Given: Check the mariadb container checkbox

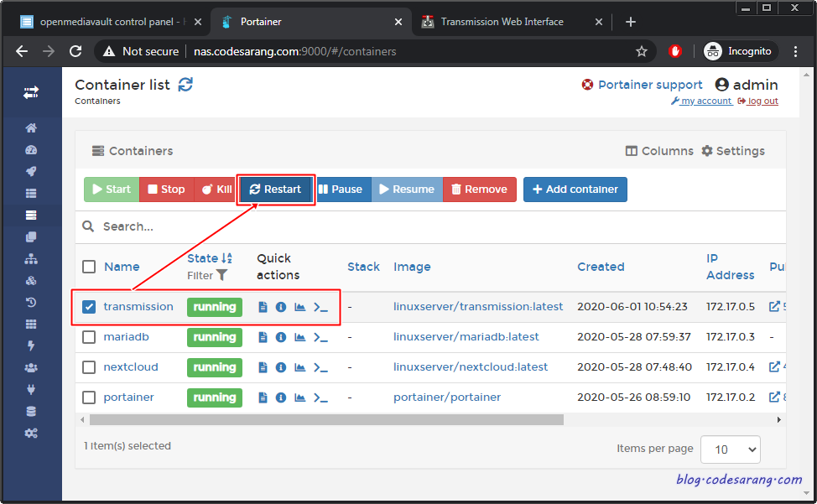Looking at the screenshot, I should pyautogui.click(x=89, y=337).
